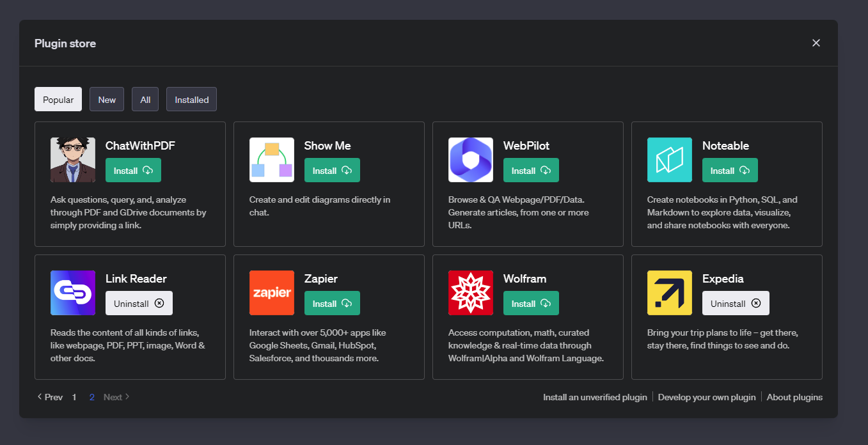Click the Link Reader title text
Screen dimensions: 868x445
point(136,279)
